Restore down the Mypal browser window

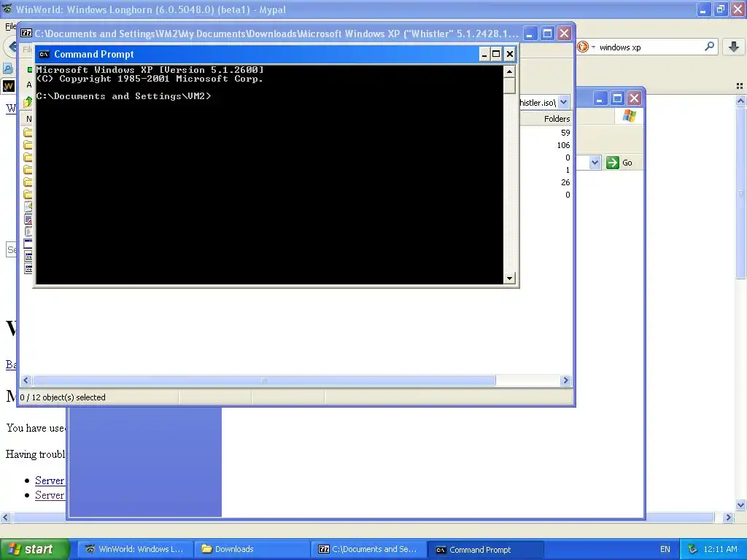(x=720, y=9)
